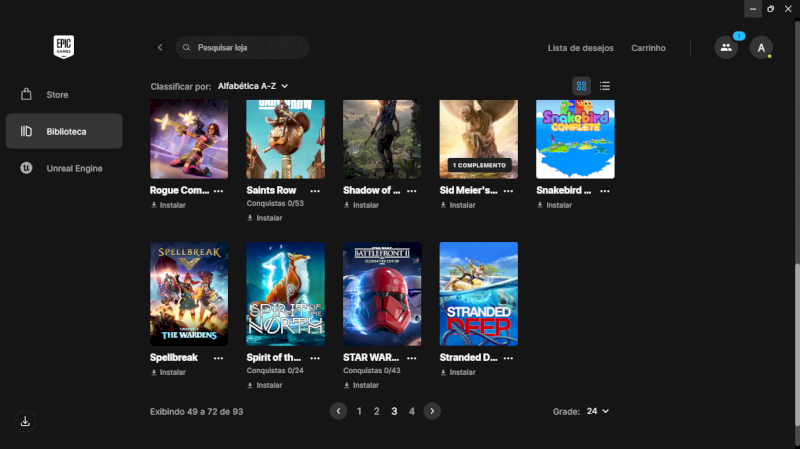Click the Spellbreak title text
This screenshot has height=449, width=800.
click(x=173, y=358)
